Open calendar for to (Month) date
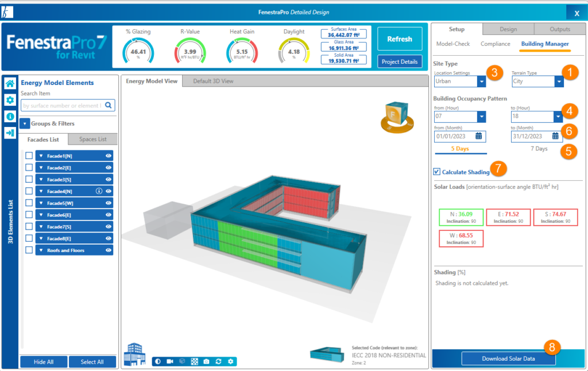The image size is (588, 371). 555,136
